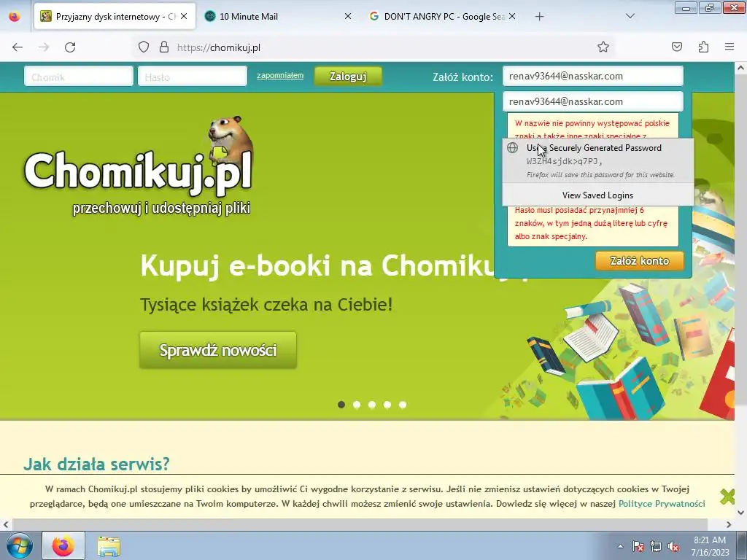Select View Saved Logins entry
The image size is (747, 560).
(598, 195)
